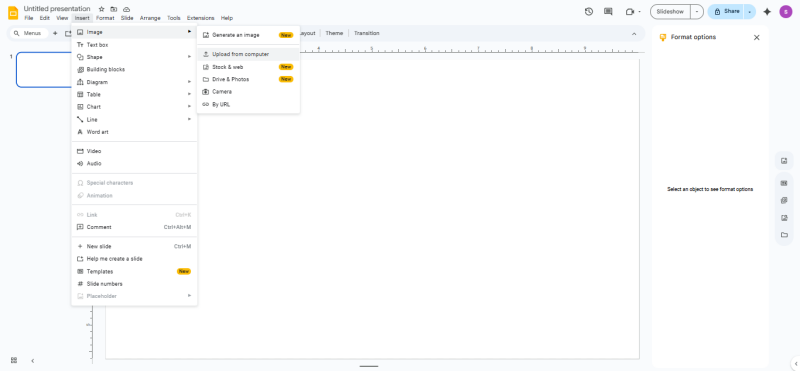Image resolution: width=800 pixels, height=371 pixels.
Task: Open the Gemini sparkle icon
Action: click(x=767, y=11)
